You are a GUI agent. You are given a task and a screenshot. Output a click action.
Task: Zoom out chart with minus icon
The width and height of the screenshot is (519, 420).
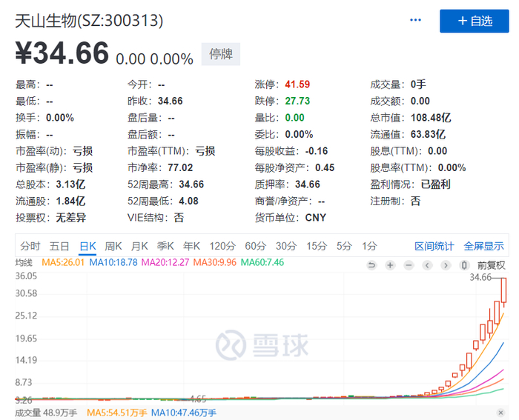[x=409, y=265]
